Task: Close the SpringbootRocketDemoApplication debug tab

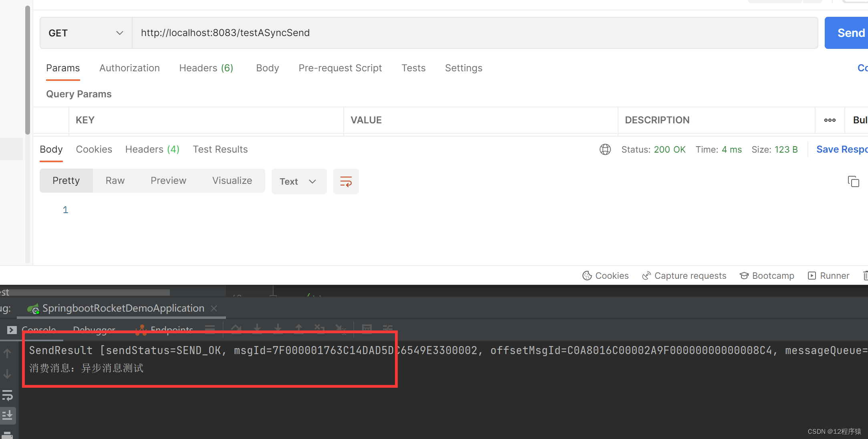Action: (x=214, y=308)
